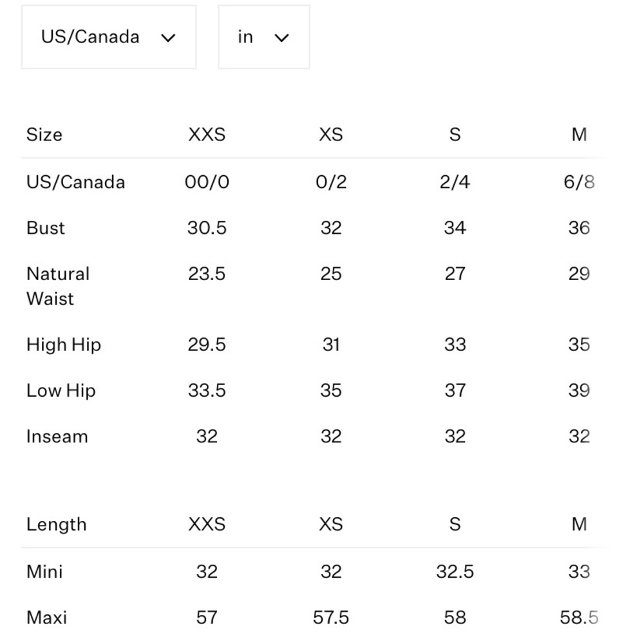The image size is (644, 644).
Task: Click the Mini length row label
Action: pyautogui.click(x=44, y=572)
